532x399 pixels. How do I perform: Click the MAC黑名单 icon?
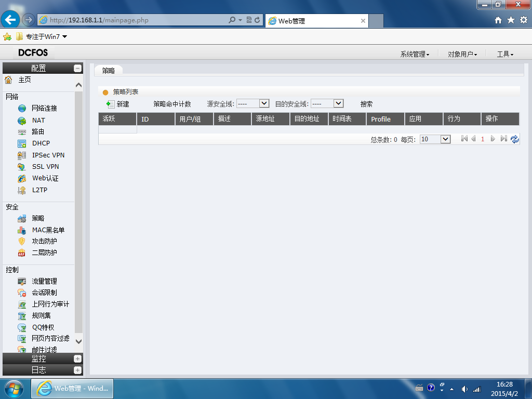tap(22, 230)
